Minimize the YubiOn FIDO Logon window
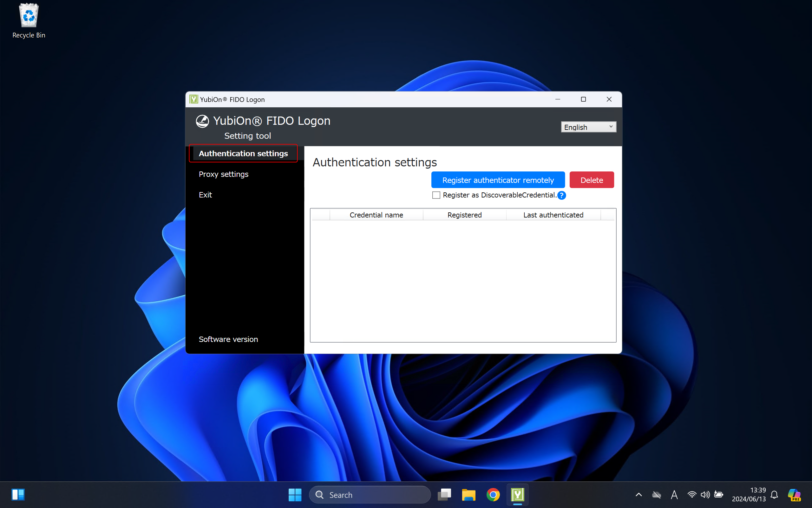The image size is (812, 508). [x=558, y=99]
